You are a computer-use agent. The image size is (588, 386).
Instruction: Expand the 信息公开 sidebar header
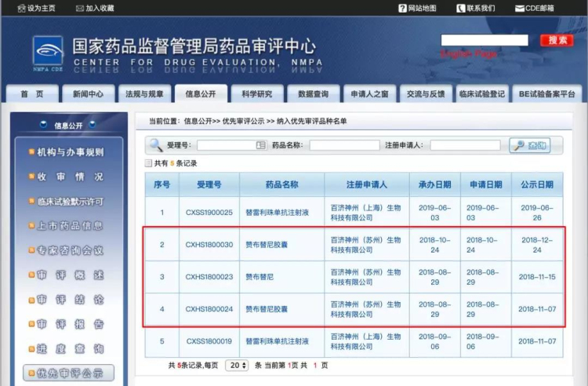tap(68, 125)
